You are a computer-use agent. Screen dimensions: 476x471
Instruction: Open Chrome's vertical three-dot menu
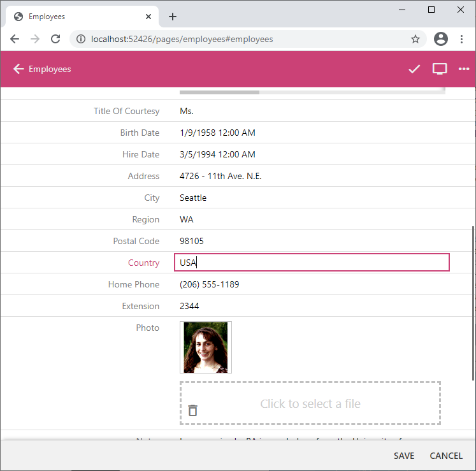(x=461, y=39)
